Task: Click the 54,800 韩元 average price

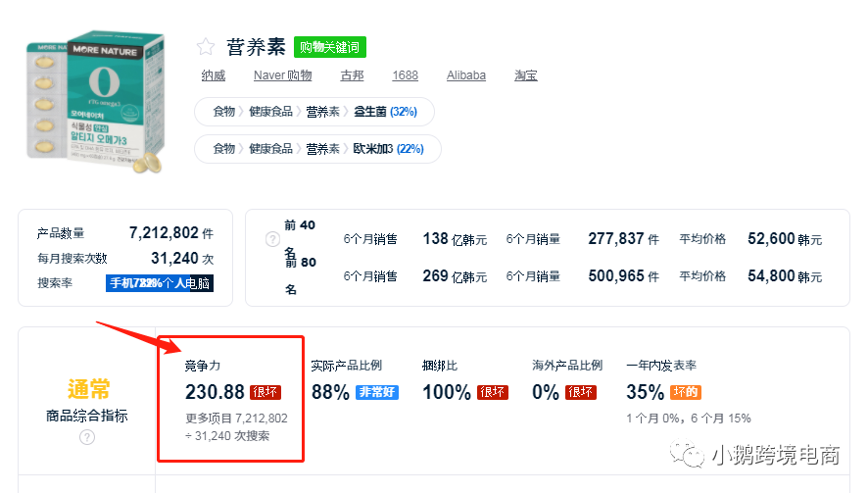Action: pyautogui.click(x=785, y=275)
